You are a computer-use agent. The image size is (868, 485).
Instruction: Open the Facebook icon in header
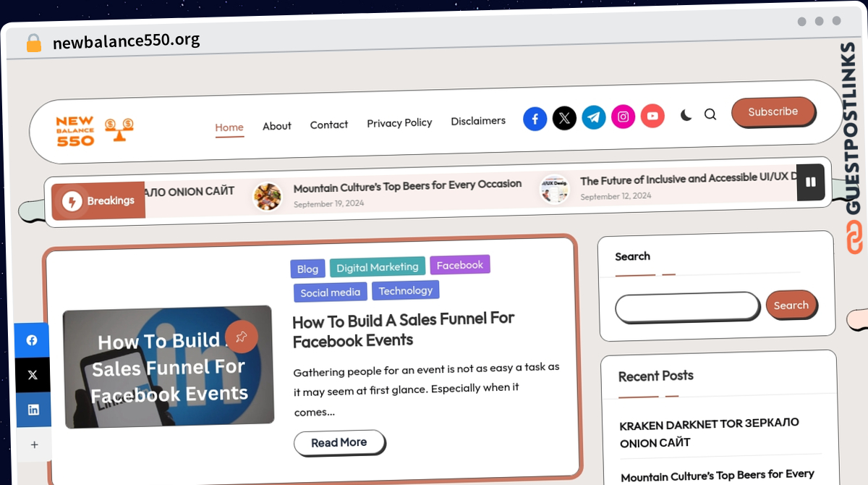click(x=535, y=119)
